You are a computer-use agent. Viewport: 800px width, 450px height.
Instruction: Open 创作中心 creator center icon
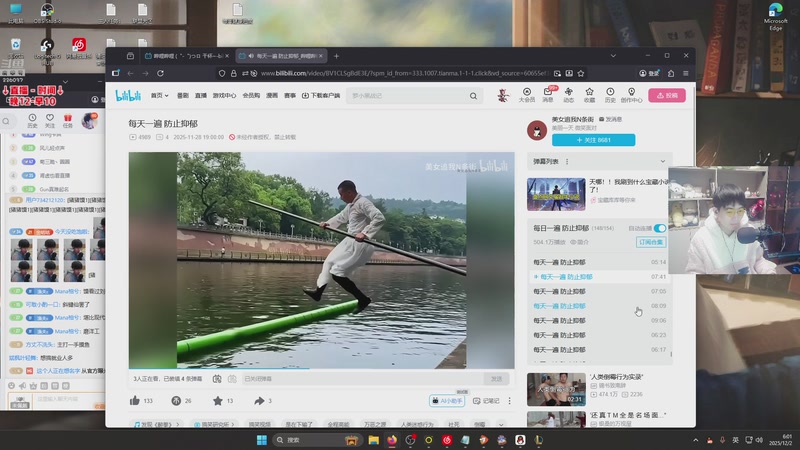click(x=631, y=95)
